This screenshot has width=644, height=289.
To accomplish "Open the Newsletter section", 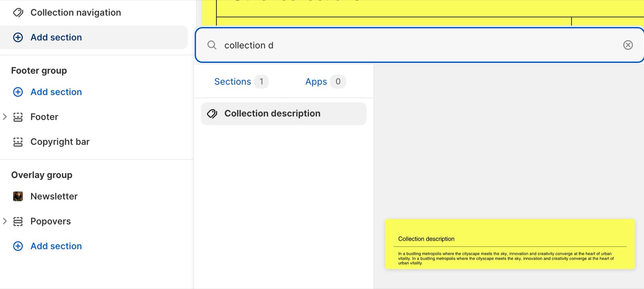I will tap(54, 196).
